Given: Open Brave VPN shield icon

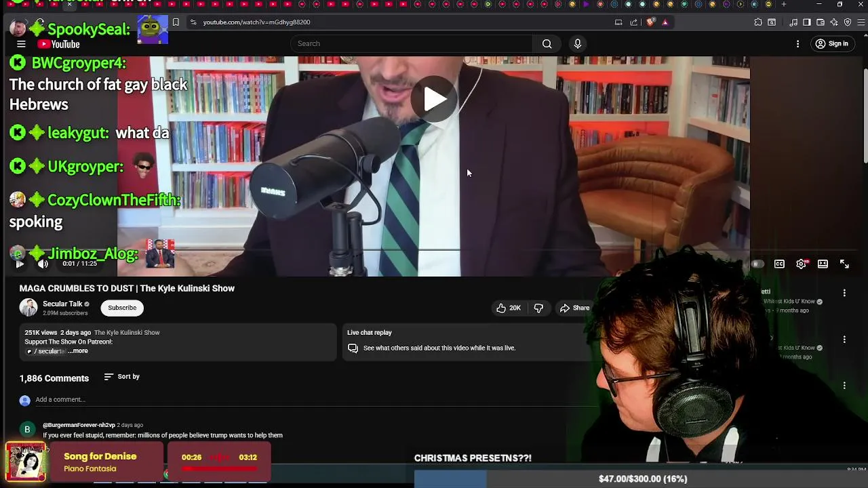Looking at the screenshot, I should [848, 22].
